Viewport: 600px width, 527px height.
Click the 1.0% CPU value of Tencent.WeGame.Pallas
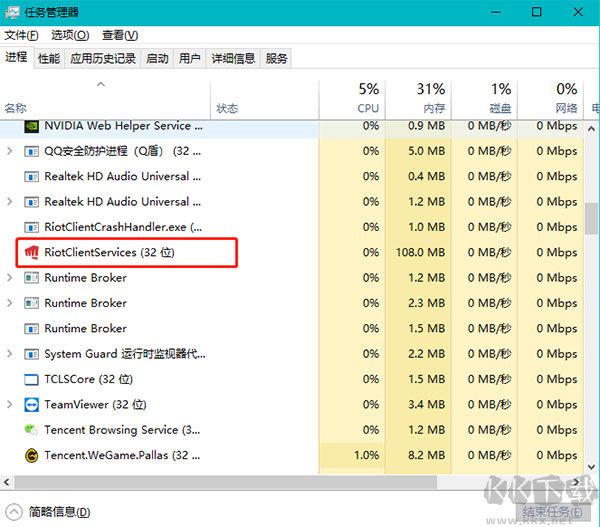tap(366, 455)
